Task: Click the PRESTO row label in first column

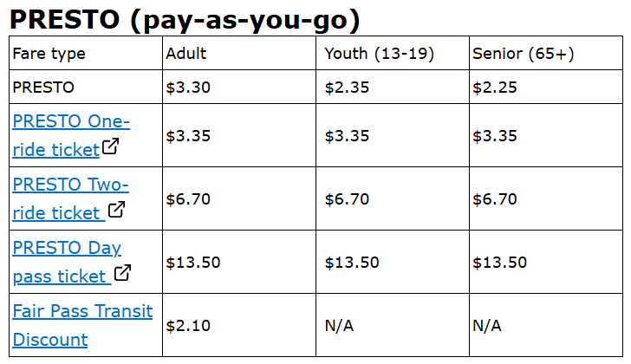Action: tap(43, 87)
